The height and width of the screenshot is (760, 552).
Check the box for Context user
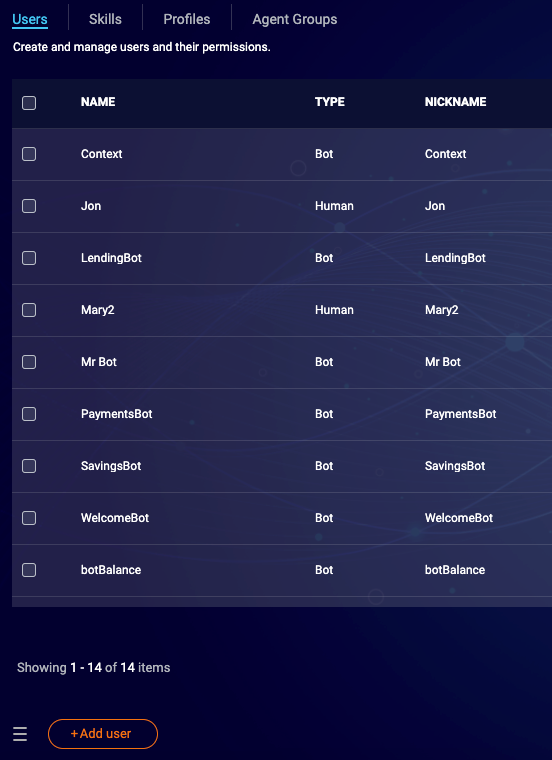(x=29, y=154)
